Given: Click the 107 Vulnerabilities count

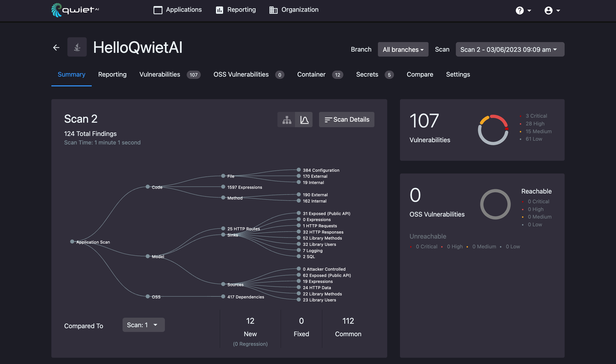Looking at the screenshot, I should 424,121.
